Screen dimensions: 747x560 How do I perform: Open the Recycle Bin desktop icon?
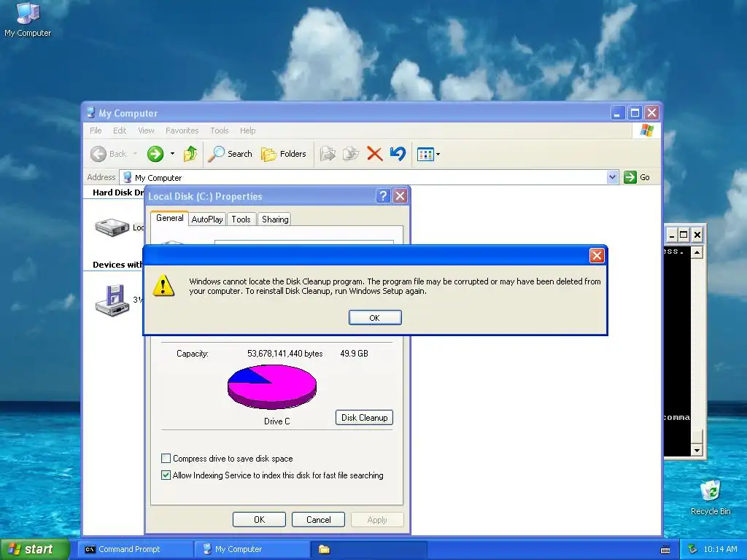tap(711, 497)
